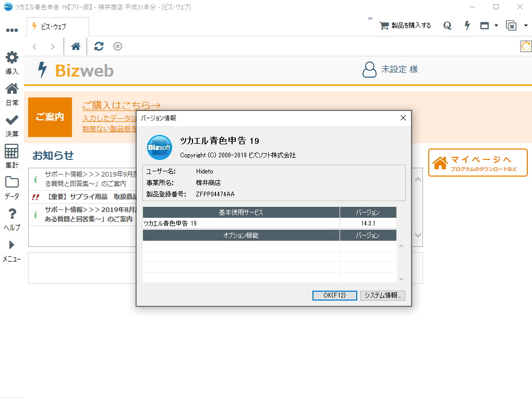Click the 基本使用サービス column header
Screen dimensions: 532x398
[241, 212]
